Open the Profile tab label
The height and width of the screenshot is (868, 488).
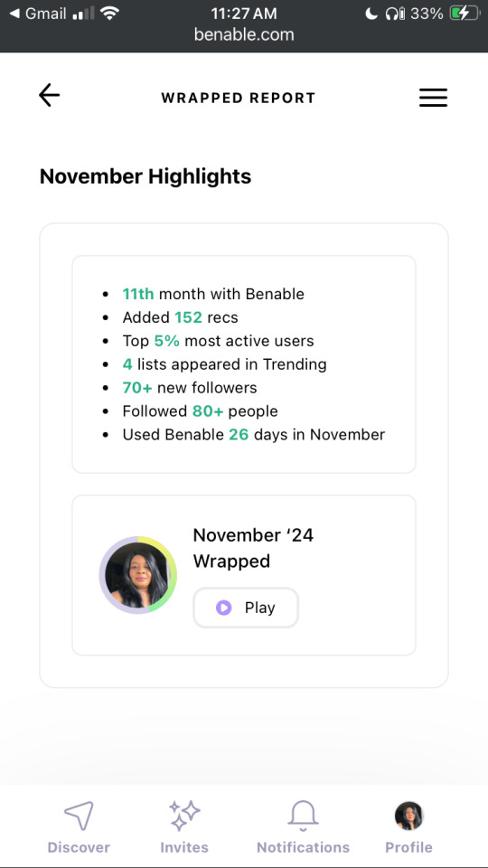coord(408,847)
